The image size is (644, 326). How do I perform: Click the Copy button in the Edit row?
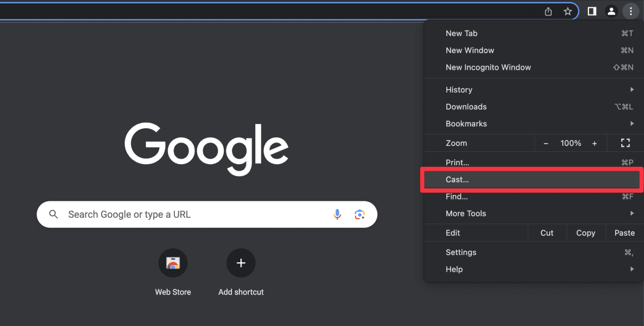586,232
